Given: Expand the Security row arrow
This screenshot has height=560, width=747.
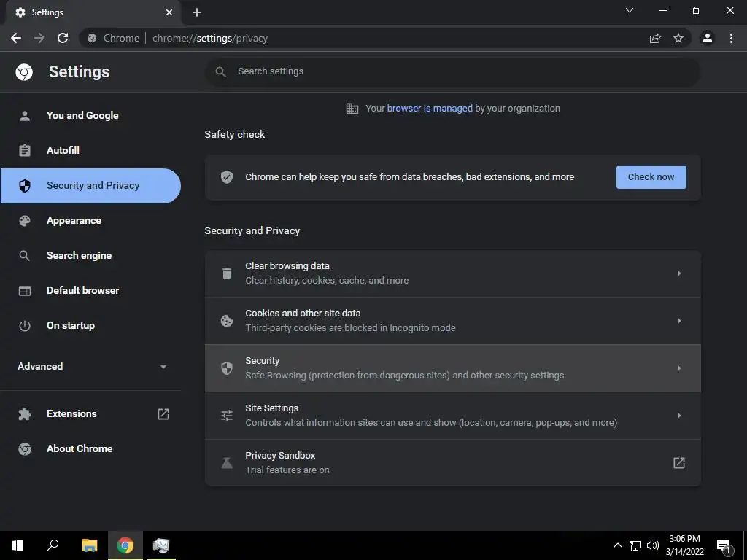Looking at the screenshot, I should 679,368.
